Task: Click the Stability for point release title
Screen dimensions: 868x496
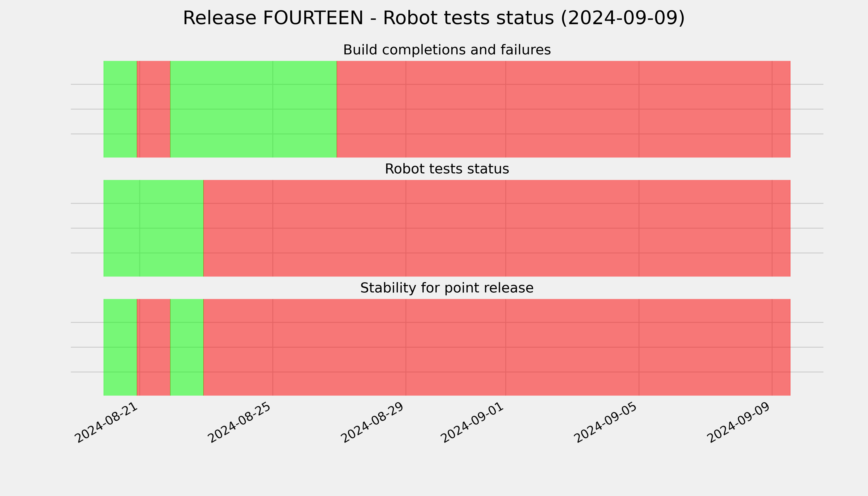Action: click(447, 288)
